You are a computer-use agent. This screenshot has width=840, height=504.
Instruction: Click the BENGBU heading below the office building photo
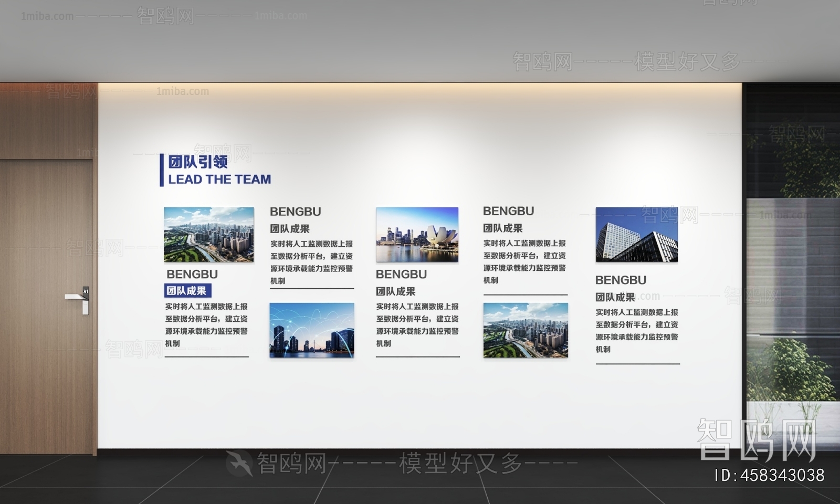tap(621, 280)
